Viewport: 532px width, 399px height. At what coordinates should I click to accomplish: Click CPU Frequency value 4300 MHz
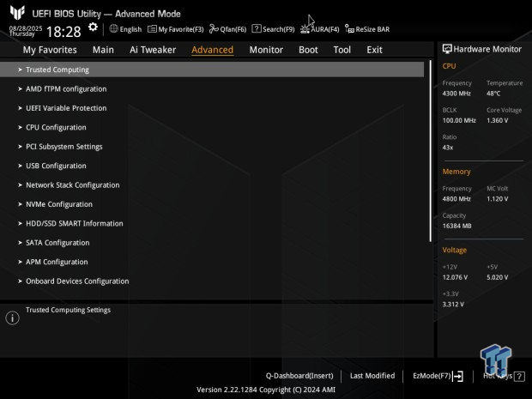456,94
